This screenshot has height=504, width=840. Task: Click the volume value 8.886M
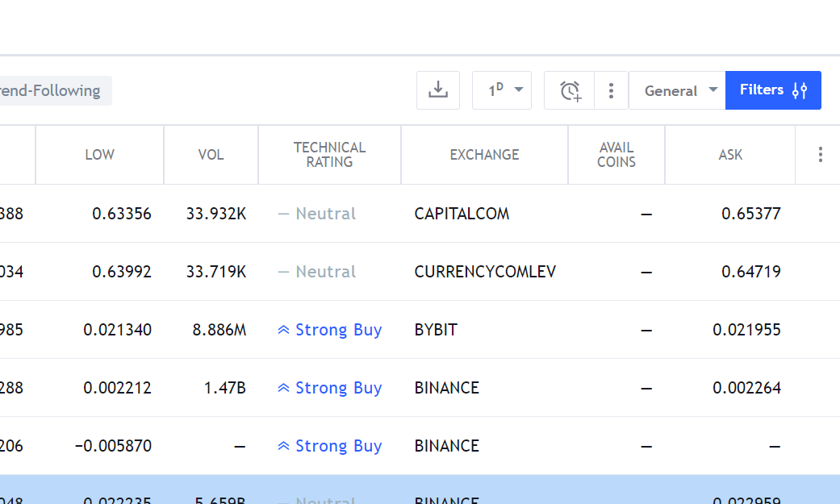tap(219, 330)
